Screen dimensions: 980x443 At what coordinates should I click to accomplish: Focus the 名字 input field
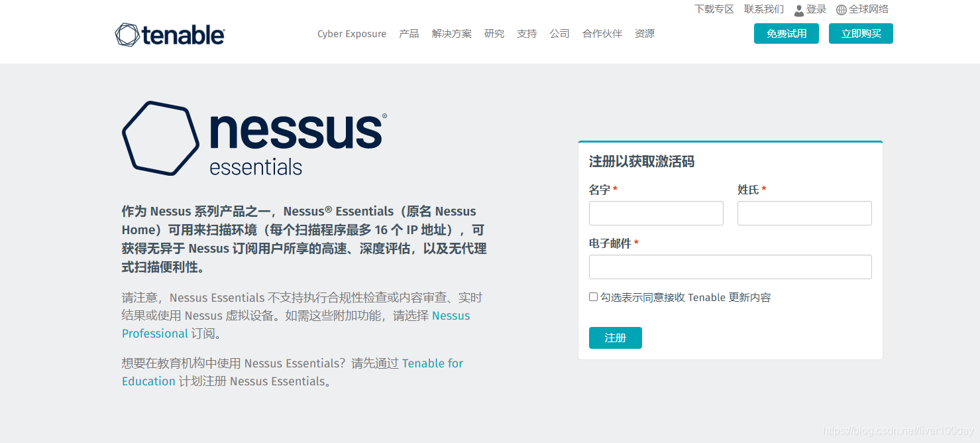click(656, 214)
